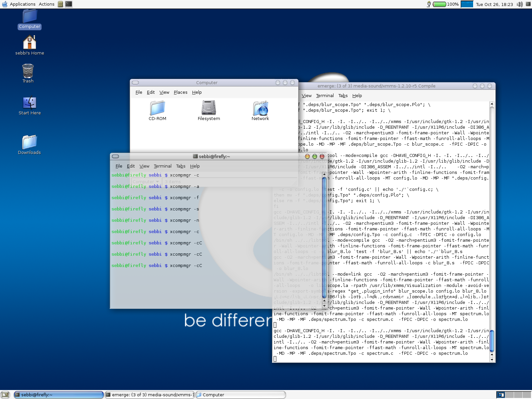Image resolution: width=532 pixels, height=399 pixels.
Task: Open the Trash icon on desktop
Action: click(x=28, y=71)
